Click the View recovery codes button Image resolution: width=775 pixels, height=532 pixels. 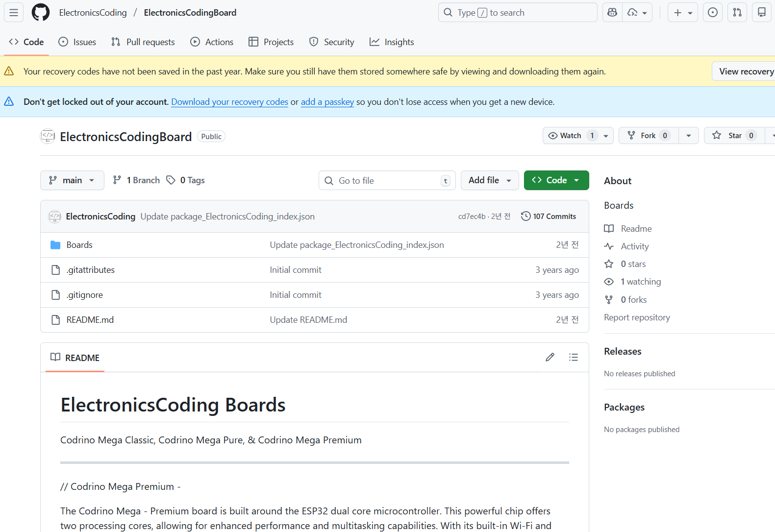click(x=743, y=72)
